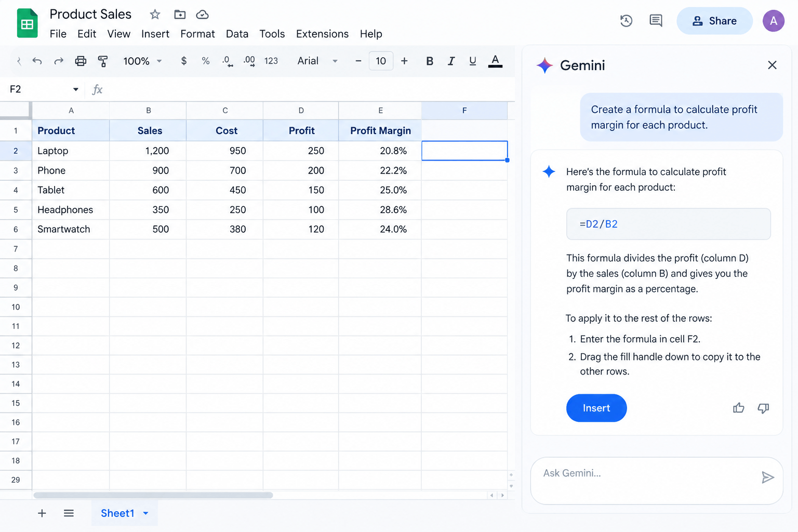Screen dimensions: 798x532
Task: Increase decimal places button
Action: tap(249, 61)
